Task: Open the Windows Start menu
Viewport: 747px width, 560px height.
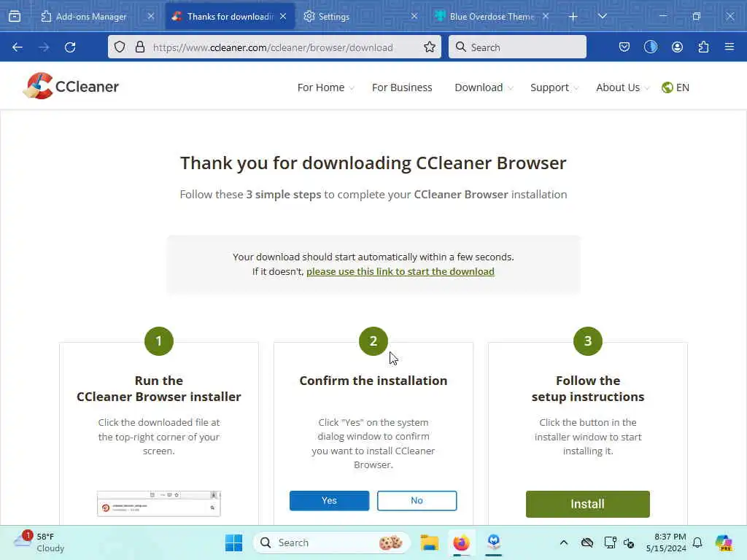Action: (233, 542)
